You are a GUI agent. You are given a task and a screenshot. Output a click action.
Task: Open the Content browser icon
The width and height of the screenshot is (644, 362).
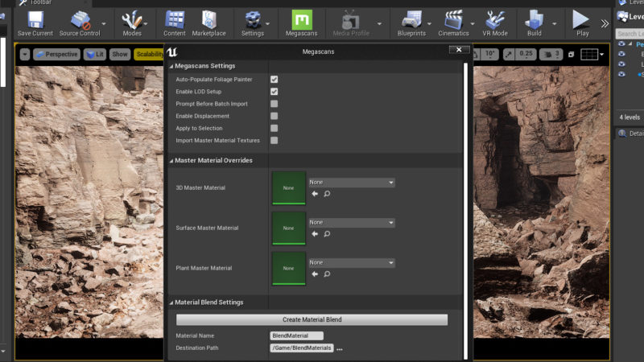click(175, 23)
